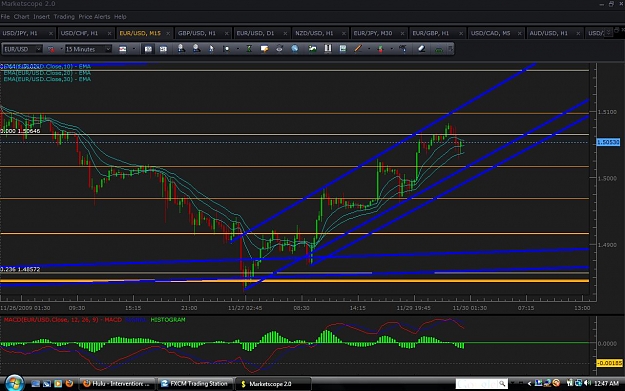
Task: Click the MACD(EUR/USD.Close, 12, 26, 9) indicator label
Action: (x=51, y=320)
